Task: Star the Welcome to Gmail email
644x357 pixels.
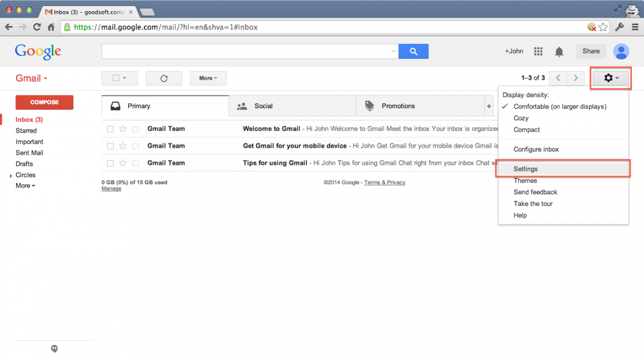Action: click(123, 129)
